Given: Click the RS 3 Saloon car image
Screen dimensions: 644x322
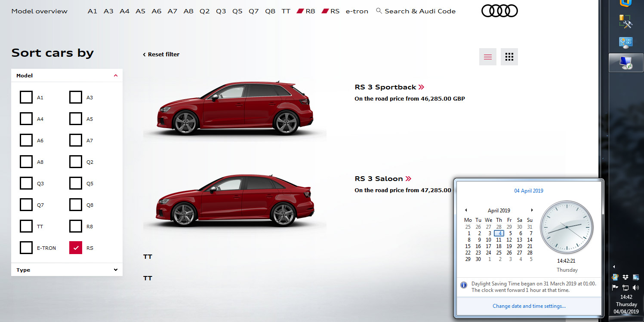Looking at the screenshot, I should pos(234,201).
